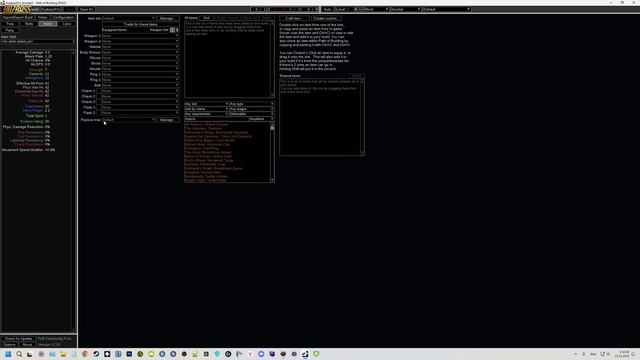Open the Item set dropdown

[x=129, y=18]
